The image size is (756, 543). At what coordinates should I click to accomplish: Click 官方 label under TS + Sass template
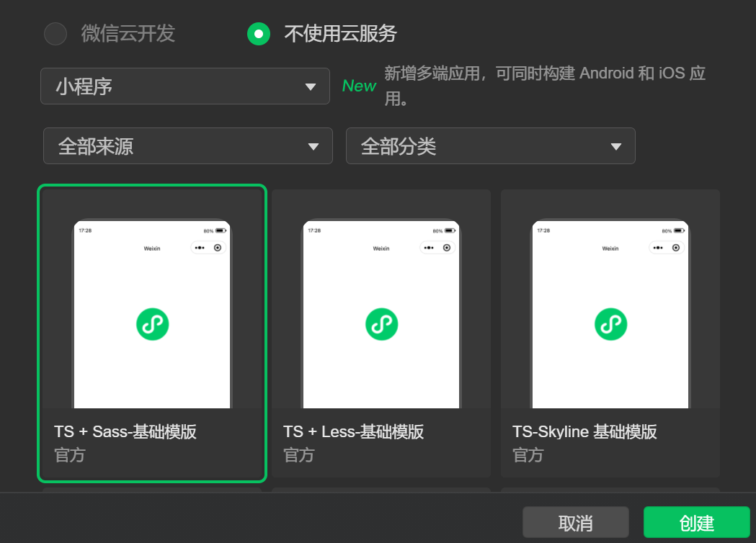[70, 455]
